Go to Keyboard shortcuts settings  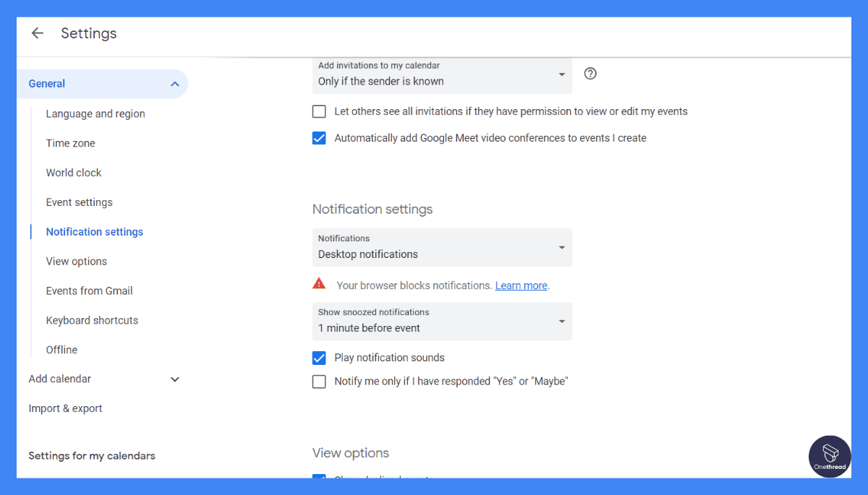[92, 319]
